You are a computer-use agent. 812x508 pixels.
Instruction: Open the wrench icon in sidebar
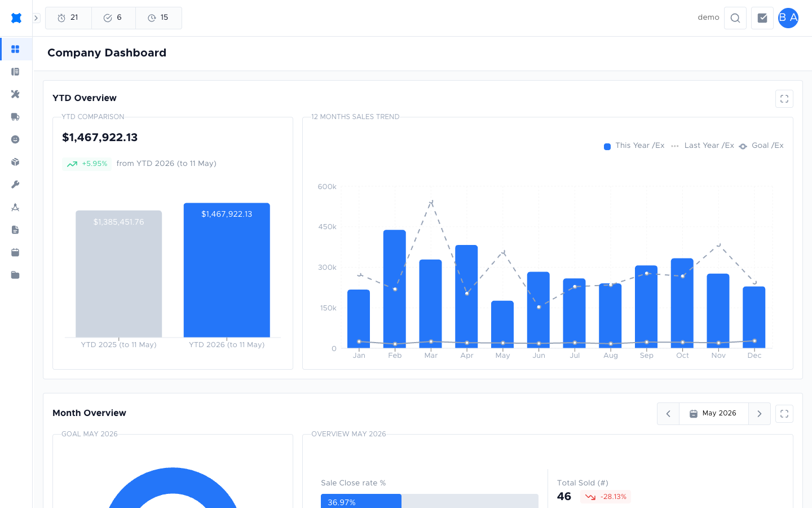click(15, 185)
